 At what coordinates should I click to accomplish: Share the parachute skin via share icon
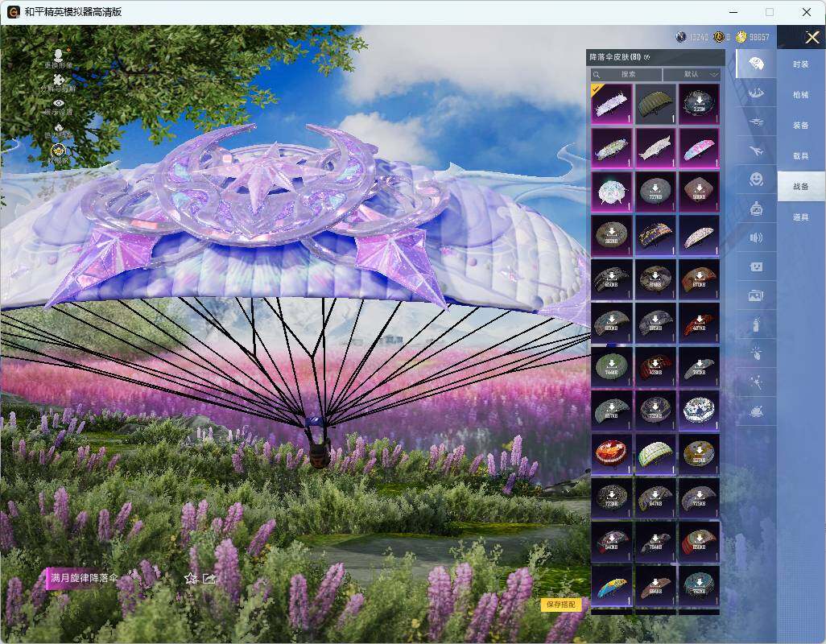coord(209,579)
